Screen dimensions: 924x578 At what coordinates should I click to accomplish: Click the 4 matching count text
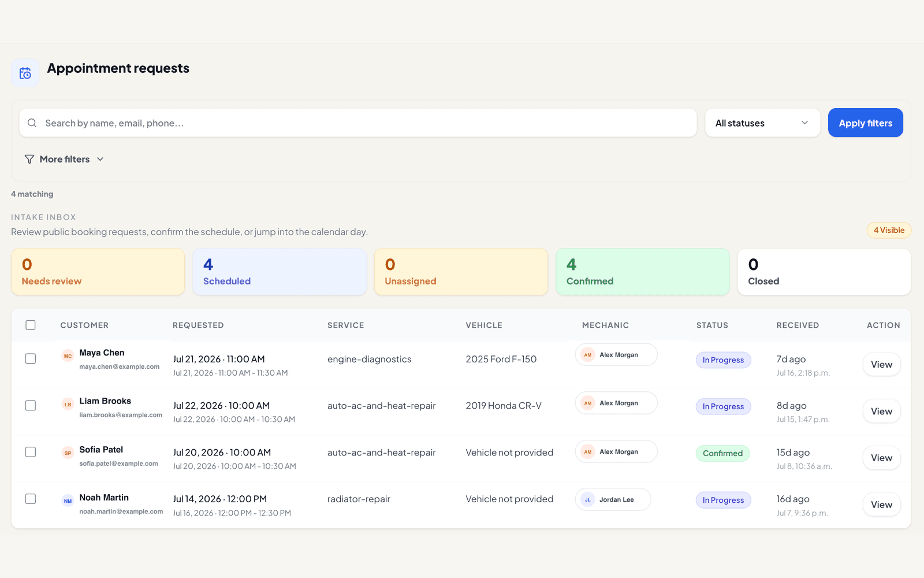coord(32,194)
